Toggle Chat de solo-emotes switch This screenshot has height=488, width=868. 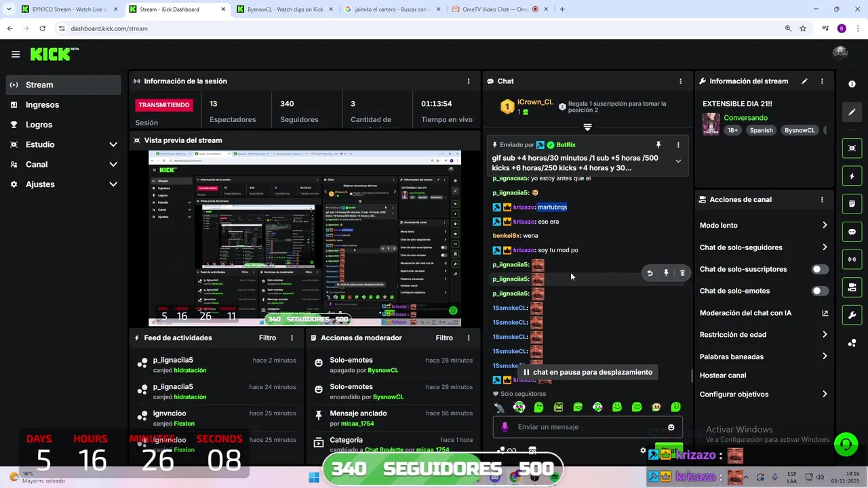(x=820, y=291)
